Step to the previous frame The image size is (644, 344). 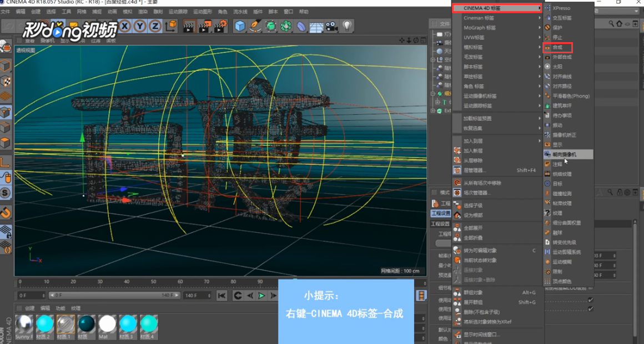250,296
